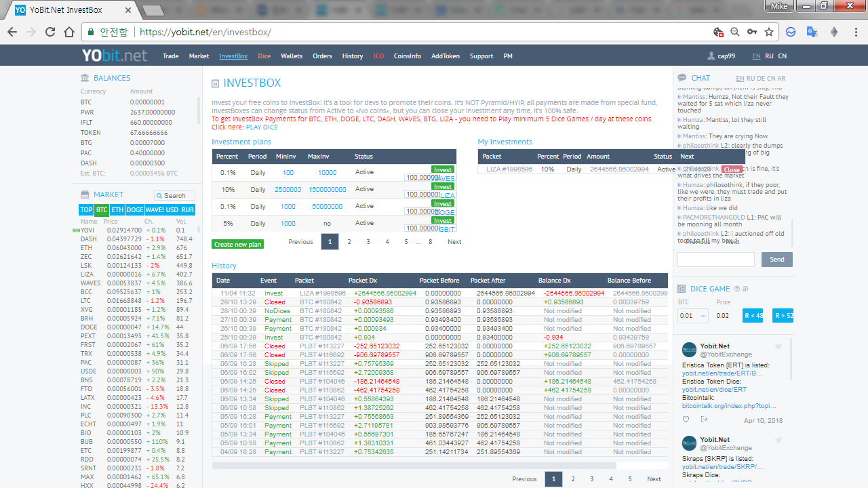Switch market list to USD tab
Screen dimensions: 868x488
[x=173, y=210]
